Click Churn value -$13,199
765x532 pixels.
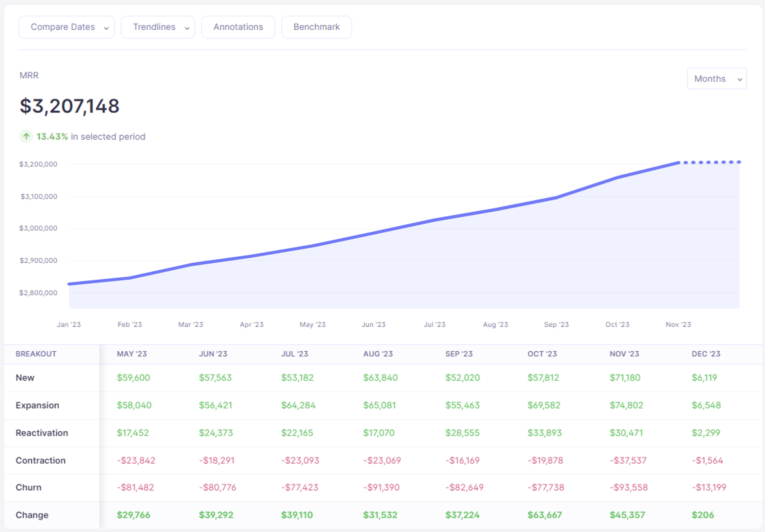point(709,487)
